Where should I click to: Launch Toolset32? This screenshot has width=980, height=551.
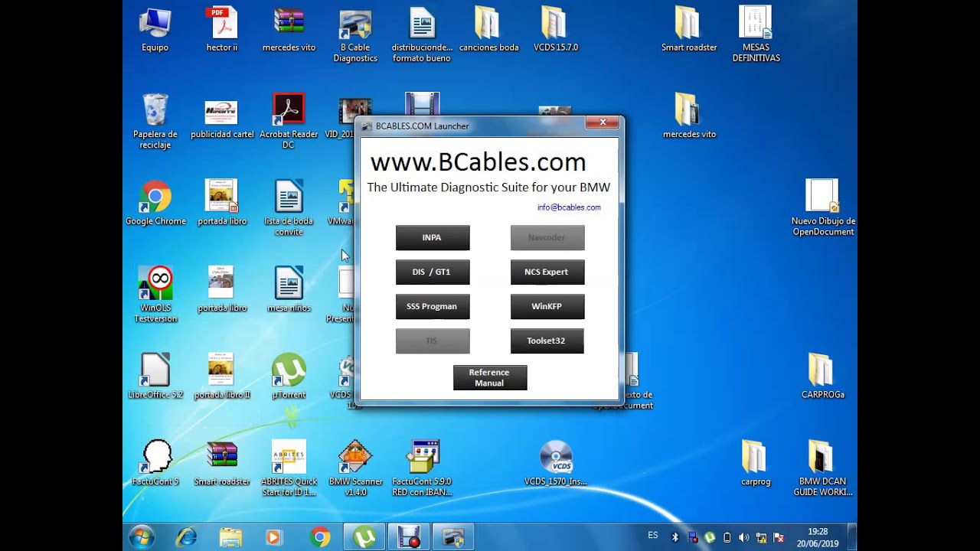point(547,341)
